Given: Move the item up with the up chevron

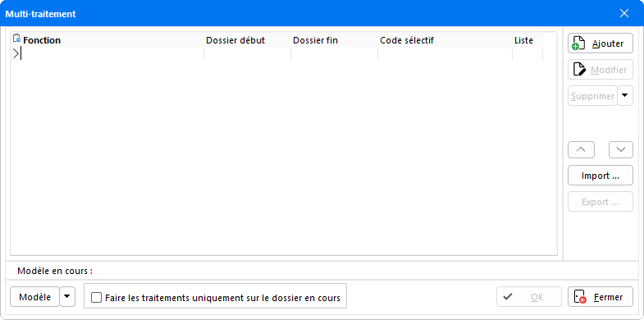Looking at the screenshot, I should pyautogui.click(x=581, y=149).
